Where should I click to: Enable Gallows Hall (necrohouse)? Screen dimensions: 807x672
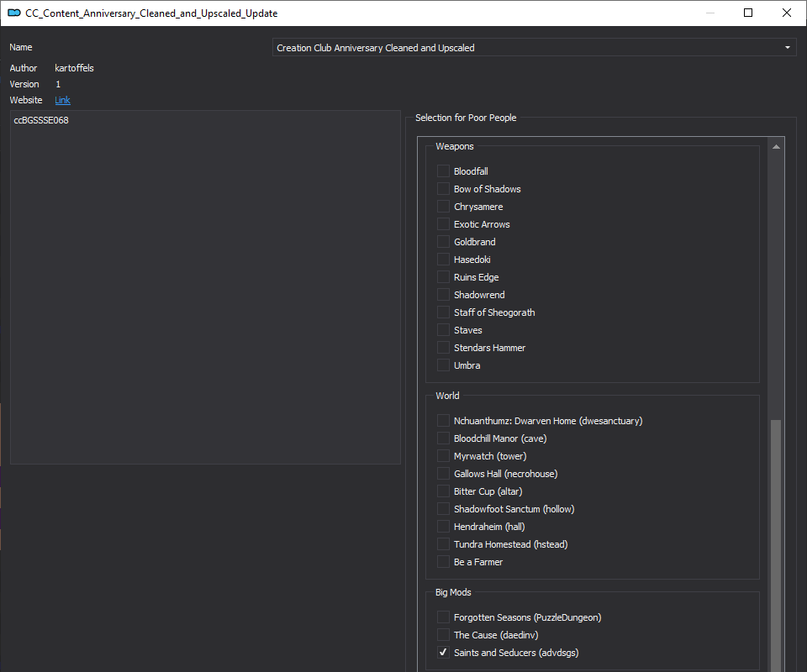443,474
